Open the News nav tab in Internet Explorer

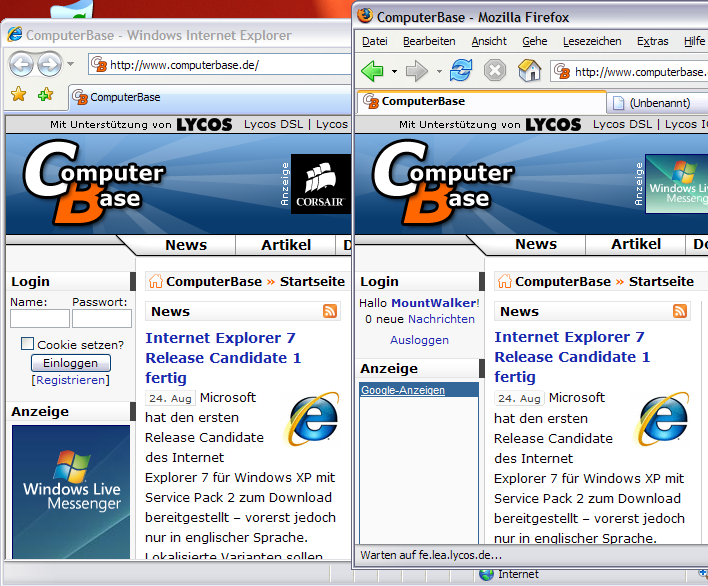[x=186, y=245]
